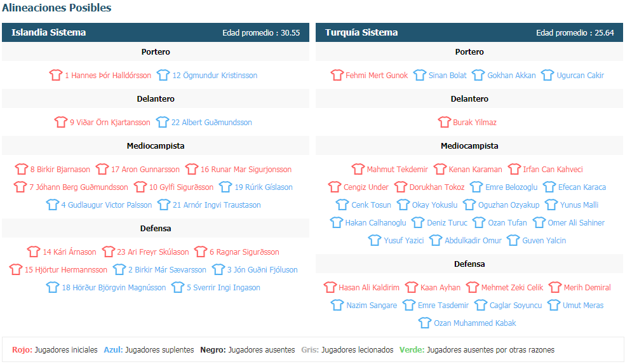The image size is (625, 364).
Task: Open Sverrir Ingi Ingason player link
Action: tap(223, 288)
